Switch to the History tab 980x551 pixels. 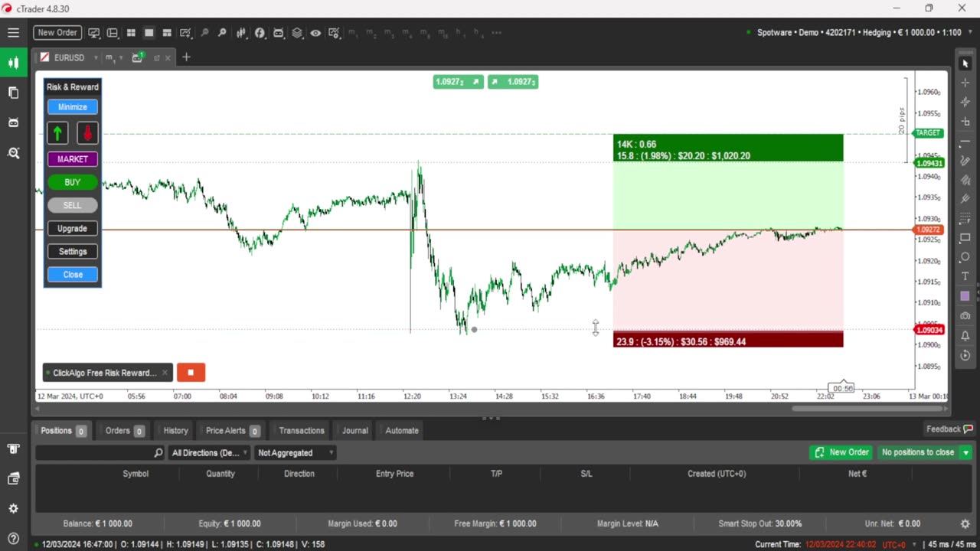point(175,431)
